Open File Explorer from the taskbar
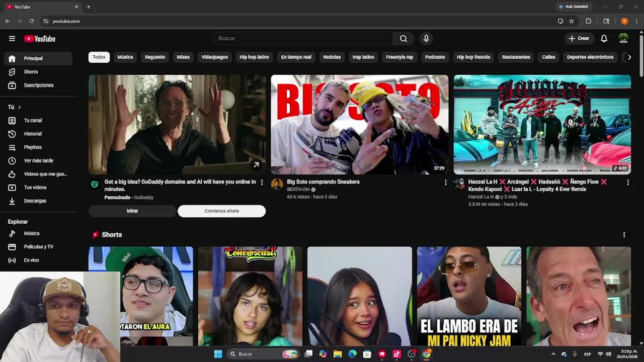 [x=338, y=354]
